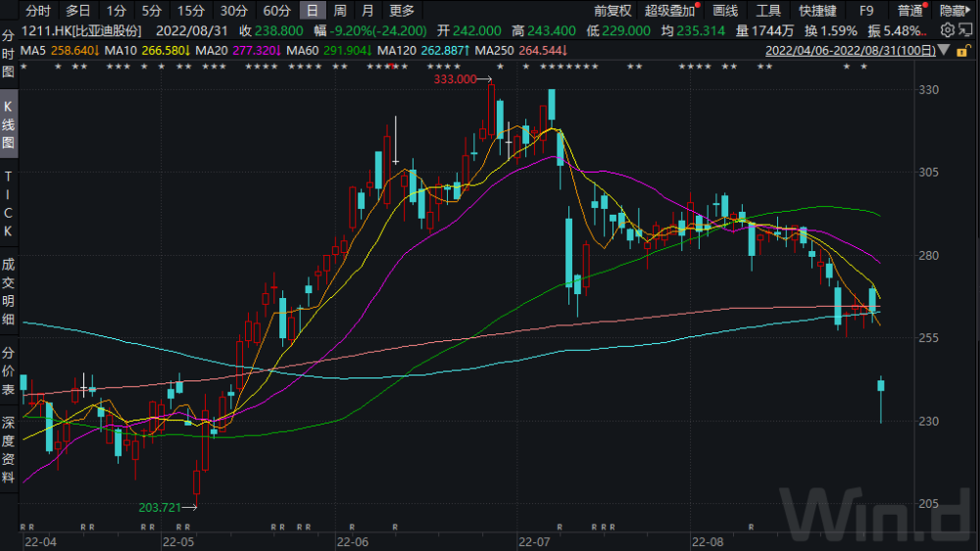
Task: Select the latest candlestick on the chart
Action: 880,385
